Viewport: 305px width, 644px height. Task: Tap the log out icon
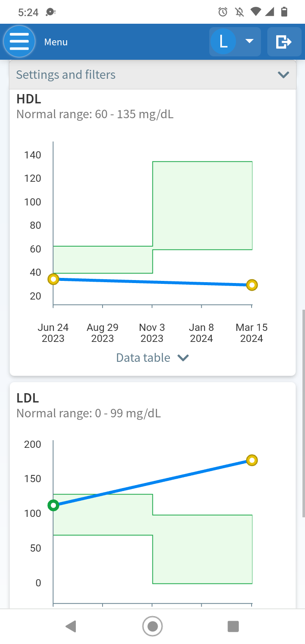284,42
